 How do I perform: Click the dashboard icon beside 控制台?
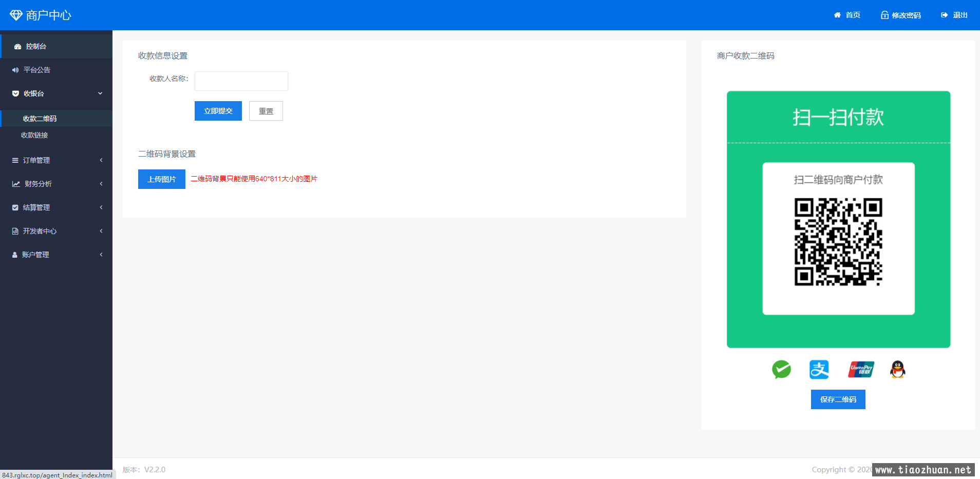click(17, 46)
